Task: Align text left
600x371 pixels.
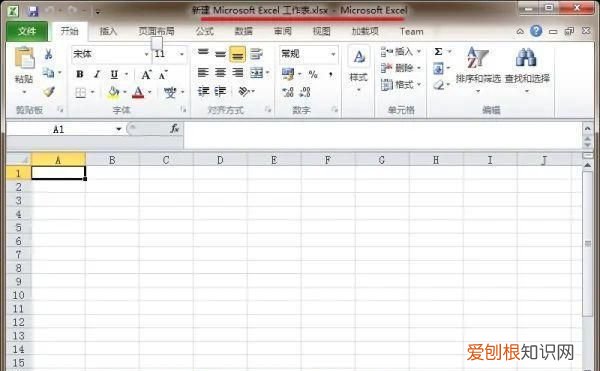Action: click(x=203, y=72)
